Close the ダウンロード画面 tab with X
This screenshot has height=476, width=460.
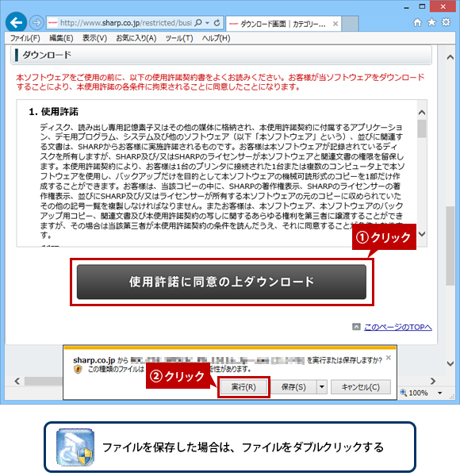pyautogui.click(x=335, y=24)
